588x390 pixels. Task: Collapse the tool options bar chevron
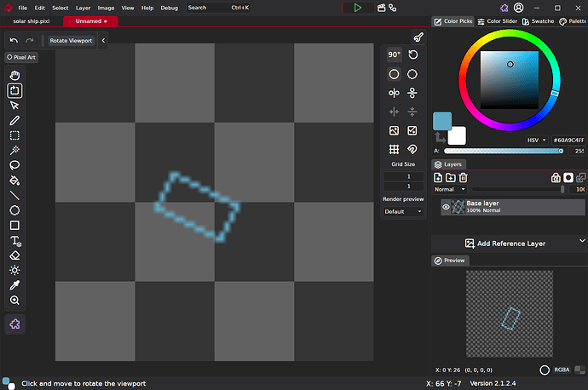(103, 41)
